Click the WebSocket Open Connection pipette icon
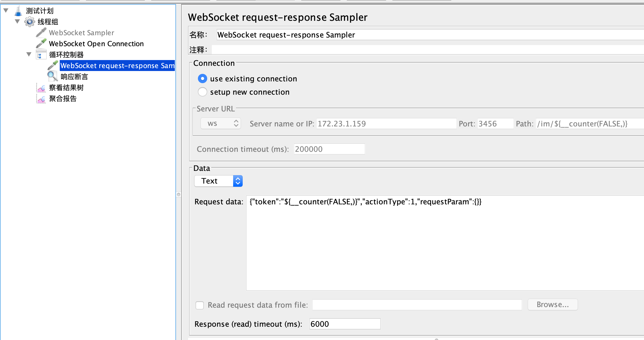644x340 pixels. [41, 44]
